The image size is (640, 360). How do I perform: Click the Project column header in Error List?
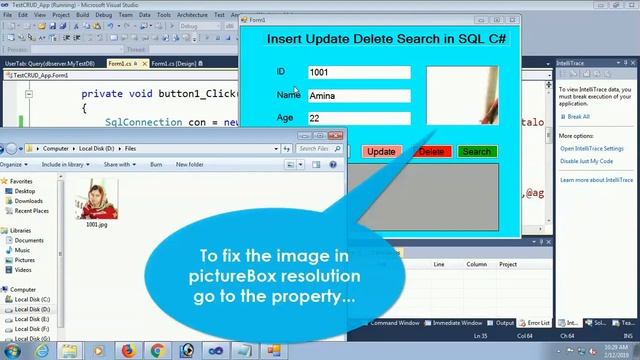click(508, 264)
